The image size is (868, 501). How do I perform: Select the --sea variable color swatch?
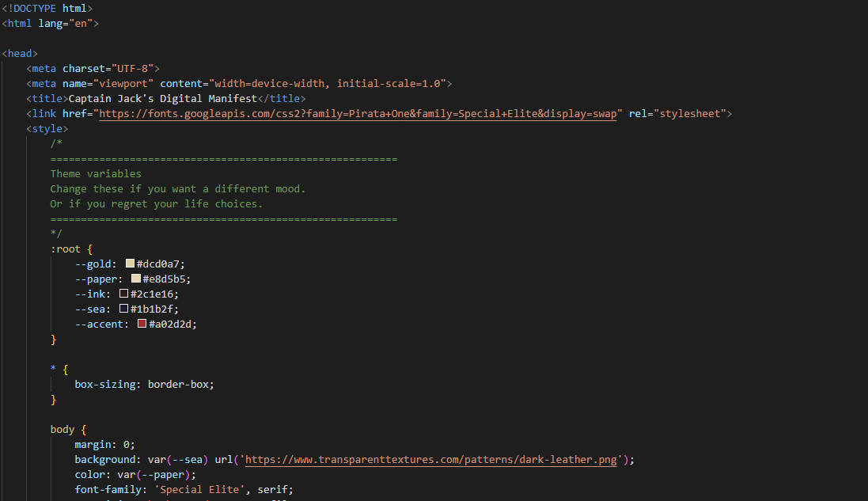tap(123, 309)
